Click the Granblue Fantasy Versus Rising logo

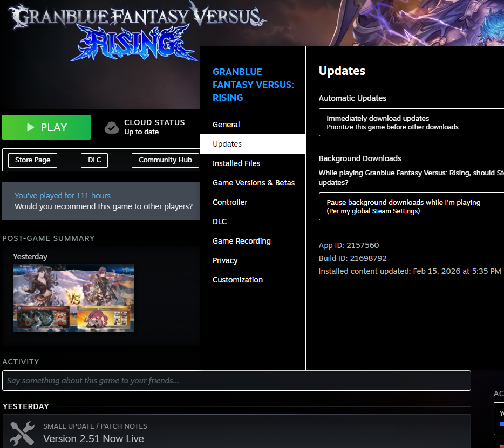[x=137, y=31]
